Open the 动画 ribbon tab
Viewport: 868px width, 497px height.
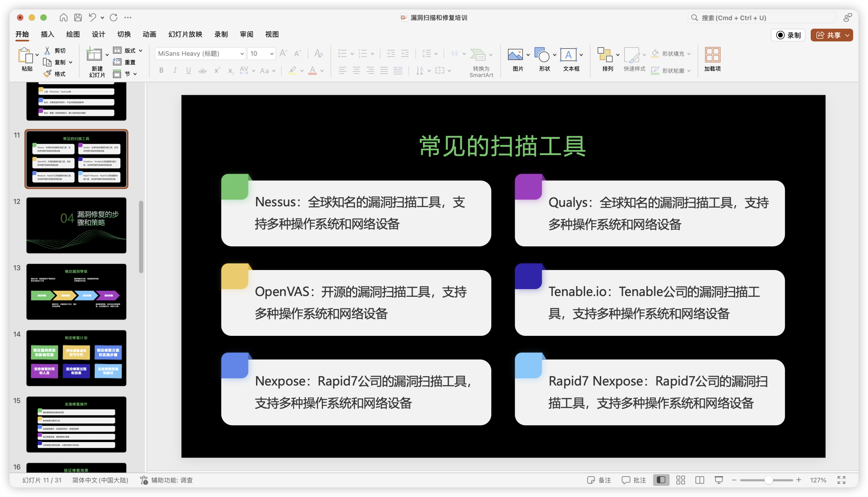pyautogui.click(x=150, y=34)
